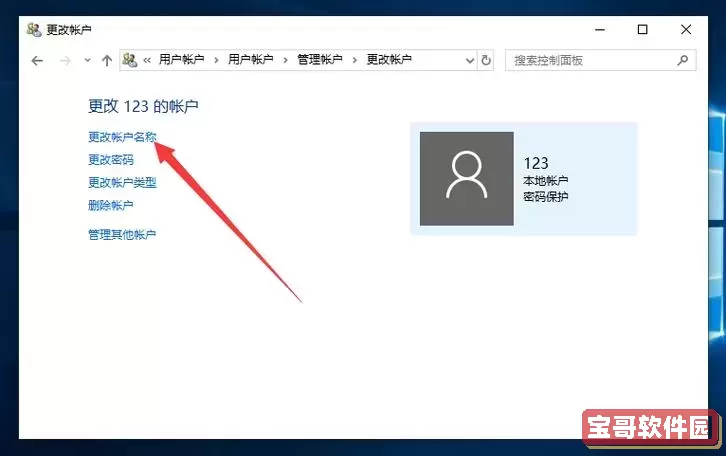The height and width of the screenshot is (456, 726).
Task: Close the 更改帐户 window
Action: click(x=686, y=30)
